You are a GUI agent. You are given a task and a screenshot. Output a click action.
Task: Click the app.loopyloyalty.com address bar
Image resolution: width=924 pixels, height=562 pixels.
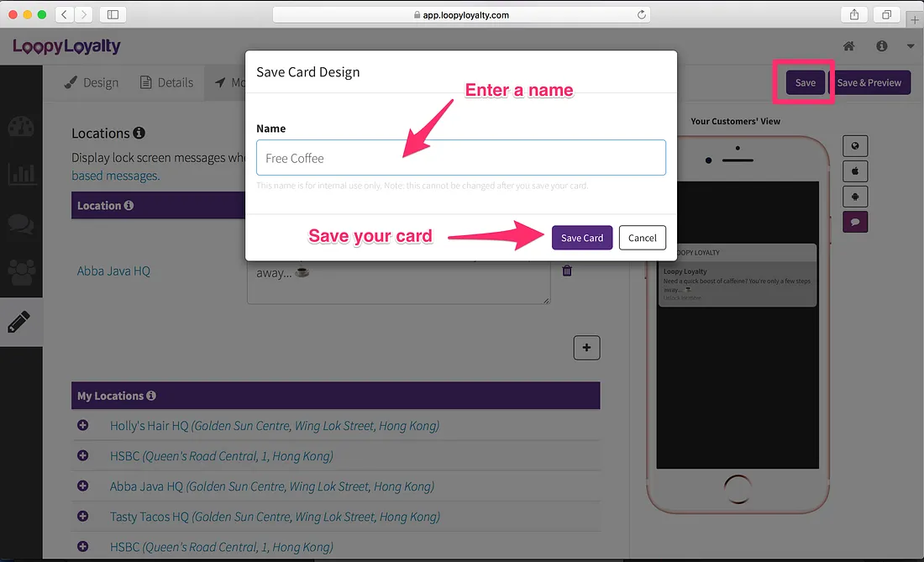coord(461,15)
